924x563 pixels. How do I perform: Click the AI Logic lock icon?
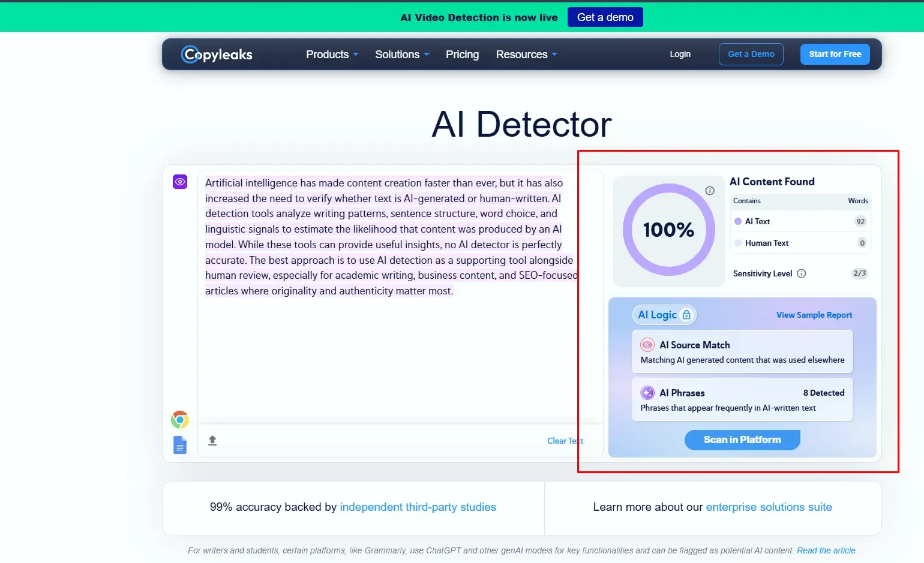tap(686, 315)
